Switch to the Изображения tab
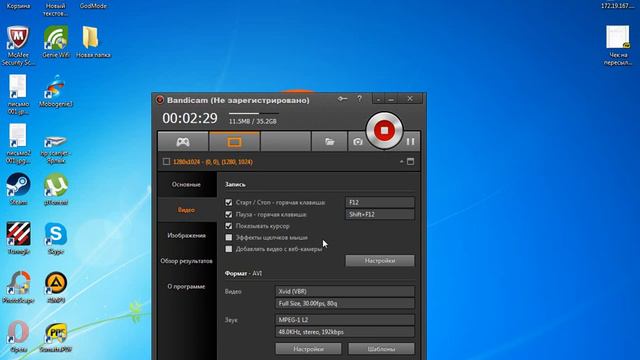 click(x=187, y=236)
